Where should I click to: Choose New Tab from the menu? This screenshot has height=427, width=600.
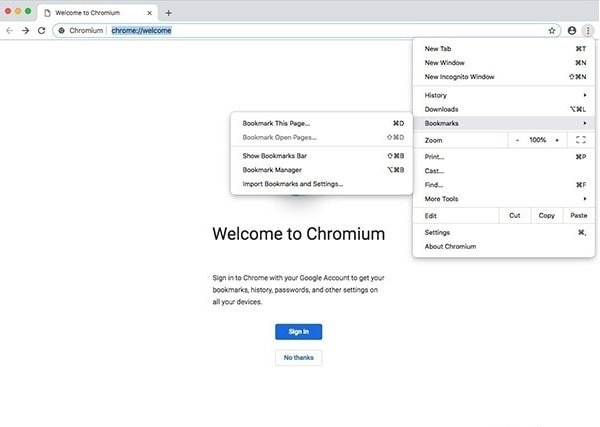[x=504, y=49]
